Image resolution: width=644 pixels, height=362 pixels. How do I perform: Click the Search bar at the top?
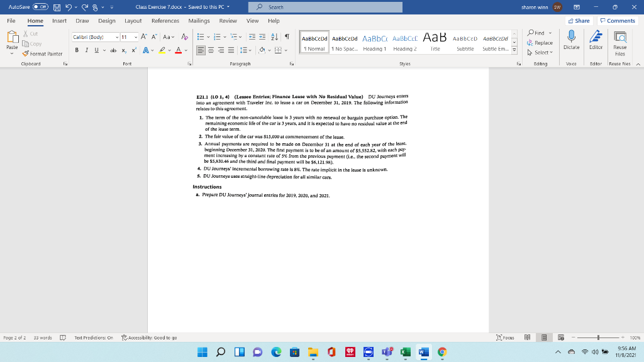point(325,7)
